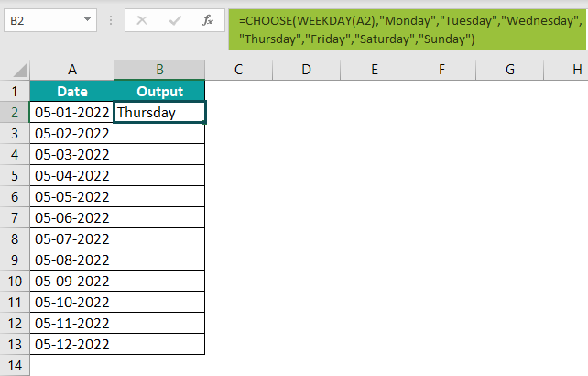Select row 2 header

pos(15,112)
